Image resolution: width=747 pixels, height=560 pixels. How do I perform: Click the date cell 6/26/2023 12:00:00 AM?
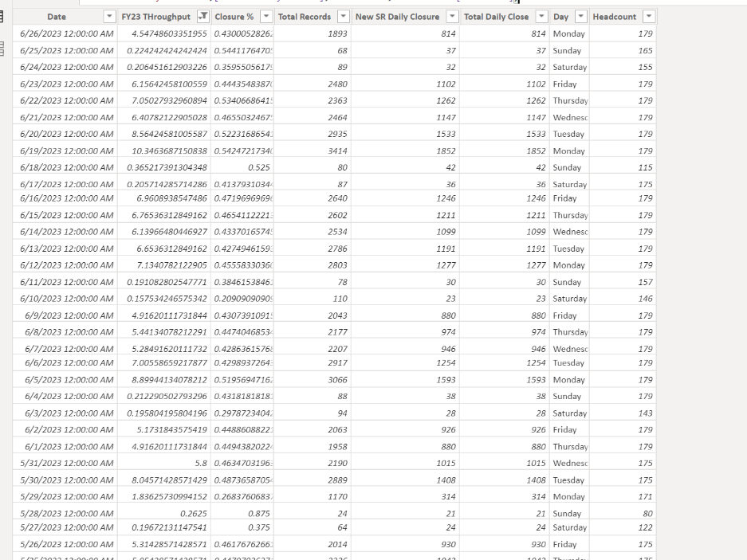[x=67, y=33]
